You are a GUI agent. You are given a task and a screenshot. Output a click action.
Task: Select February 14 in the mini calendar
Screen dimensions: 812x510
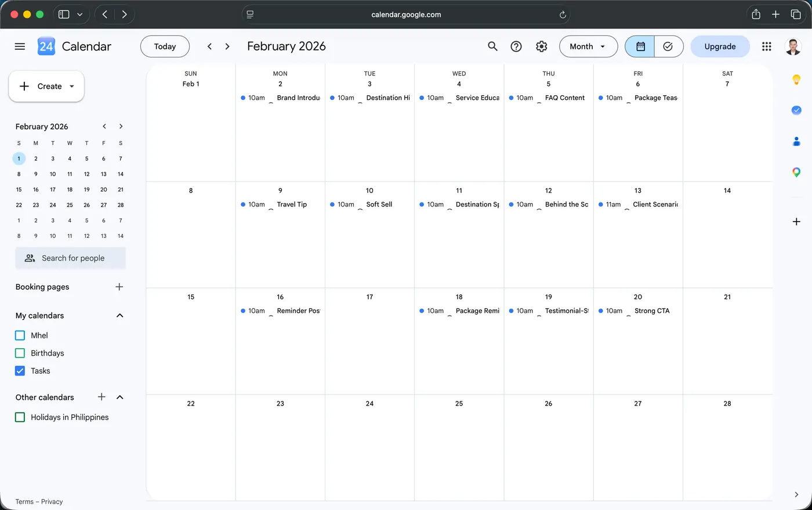(121, 174)
